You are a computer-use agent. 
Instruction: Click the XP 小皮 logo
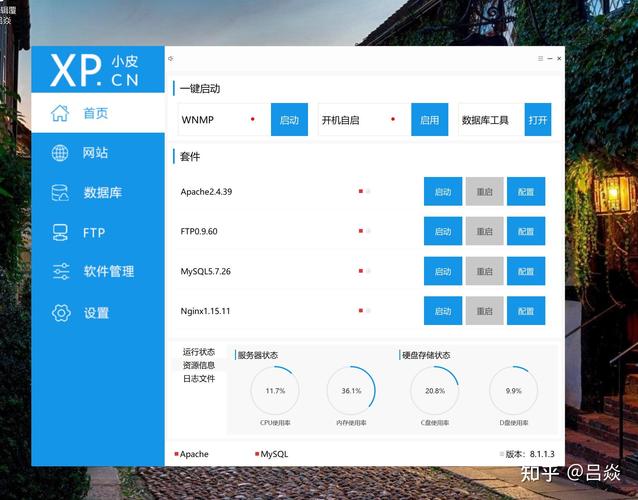click(95, 70)
